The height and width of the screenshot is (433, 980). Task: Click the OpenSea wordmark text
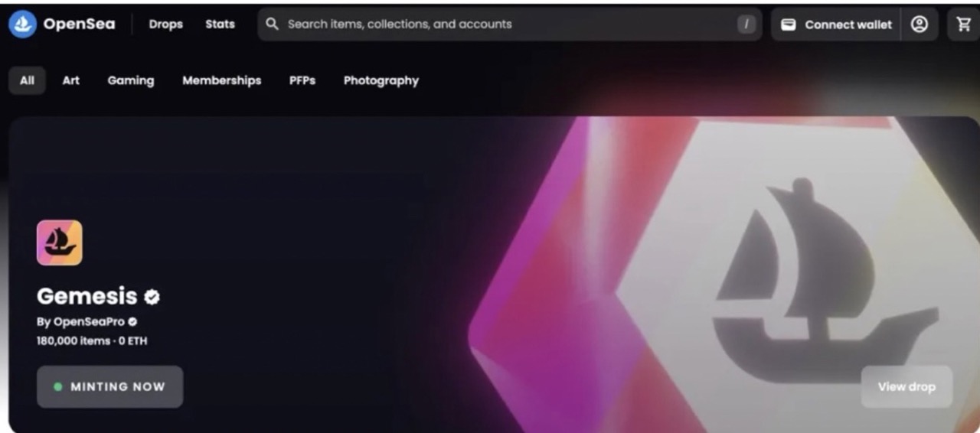(x=79, y=24)
